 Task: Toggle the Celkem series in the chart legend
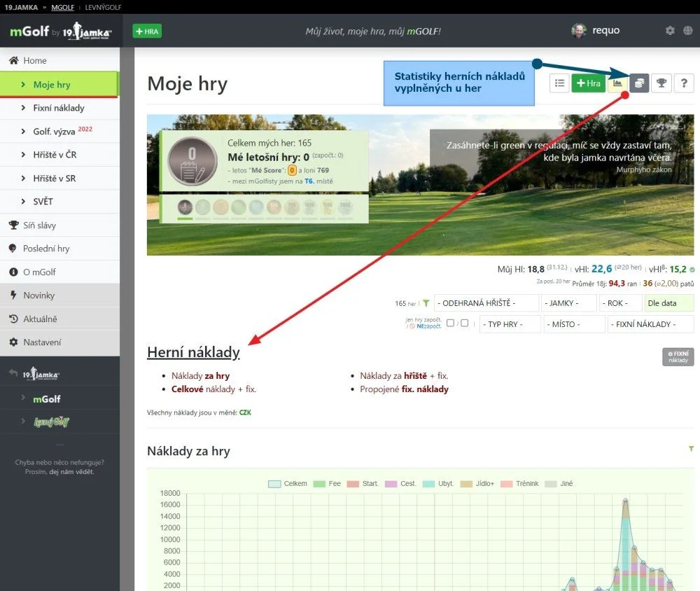[x=288, y=484]
